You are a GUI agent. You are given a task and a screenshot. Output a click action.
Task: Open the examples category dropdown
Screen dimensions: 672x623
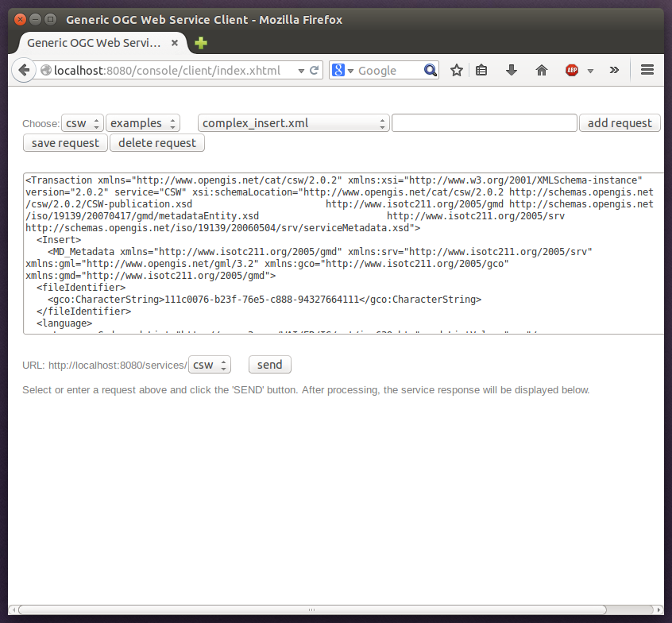pyautogui.click(x=142, y=123)
